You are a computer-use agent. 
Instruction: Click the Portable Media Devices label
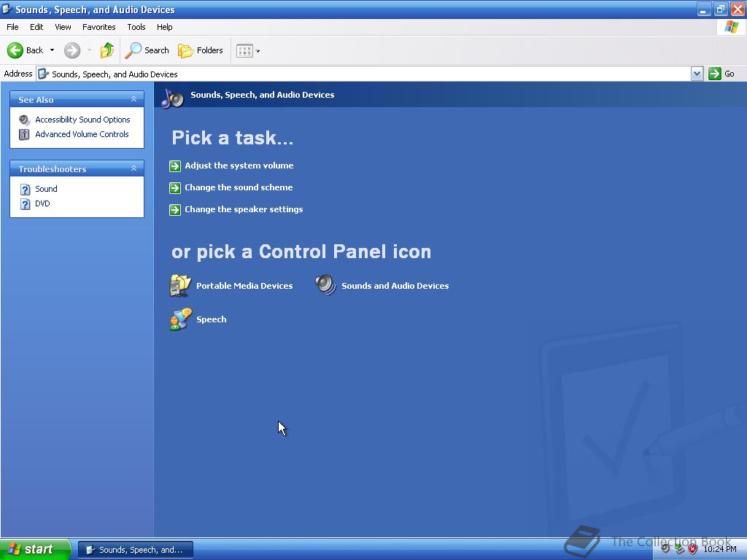[244, 286]
